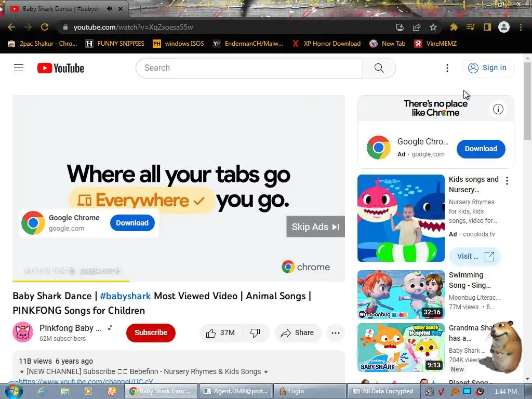The width and height of the screenshot is (532, 399).
Task: Click the 1:44 PM taskbar clock
Action: point(506,392)
